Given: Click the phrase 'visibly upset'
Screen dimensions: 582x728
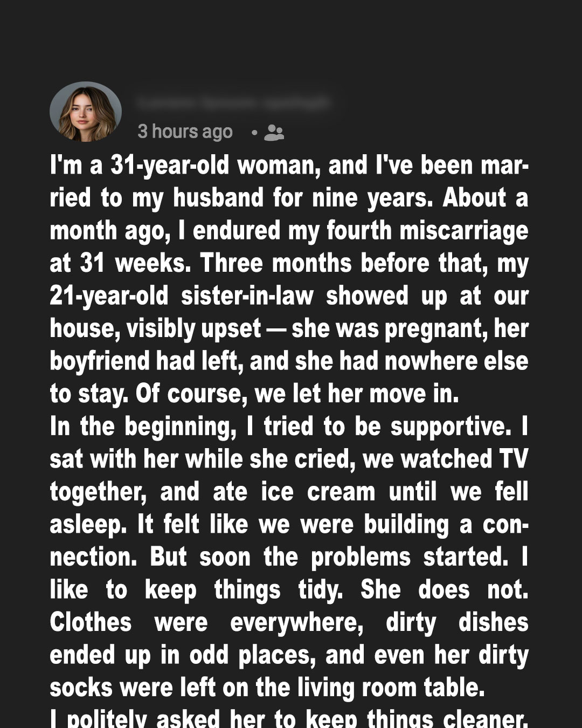Looking at the screenshot, I should (x=194, y=329).
